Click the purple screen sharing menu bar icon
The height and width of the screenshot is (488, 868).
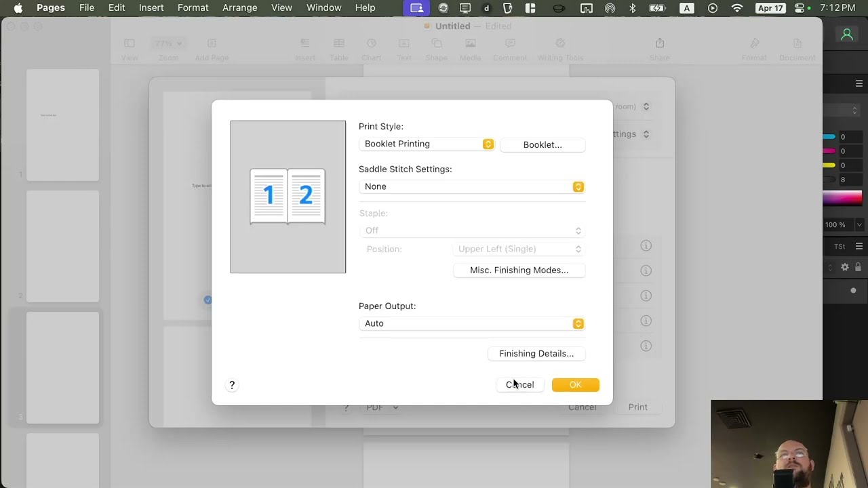point(417,8)
